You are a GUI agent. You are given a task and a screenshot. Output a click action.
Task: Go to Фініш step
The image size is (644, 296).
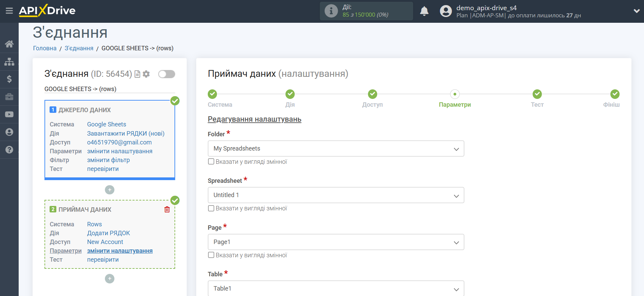[615, 94]
